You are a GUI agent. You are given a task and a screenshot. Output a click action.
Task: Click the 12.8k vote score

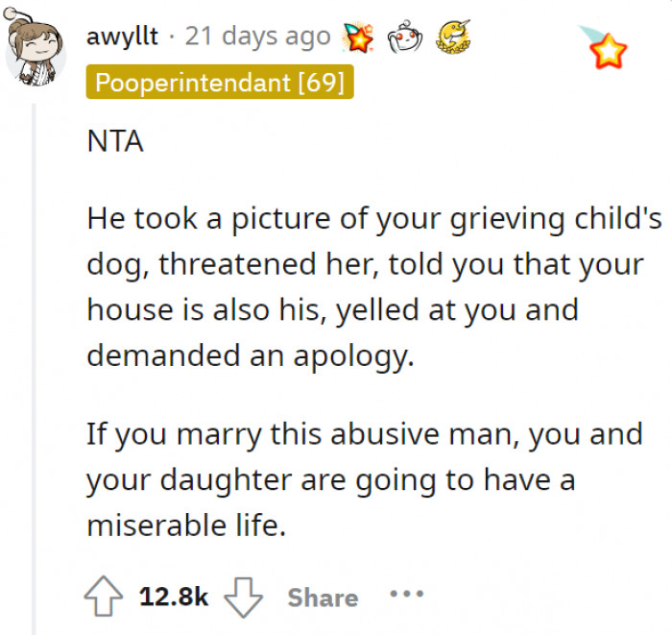point(173,597)
